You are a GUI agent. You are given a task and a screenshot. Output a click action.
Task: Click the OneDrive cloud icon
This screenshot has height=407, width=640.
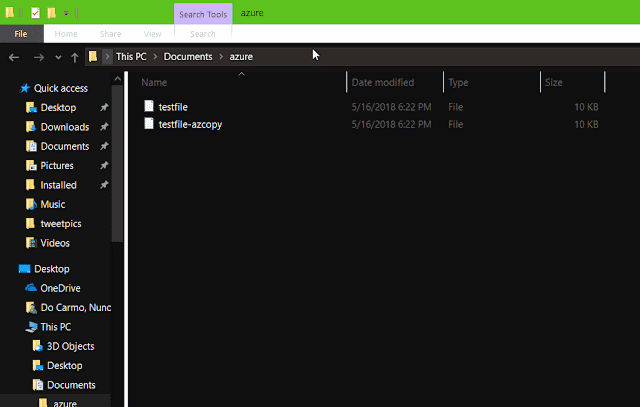click(x=31, y=288)
